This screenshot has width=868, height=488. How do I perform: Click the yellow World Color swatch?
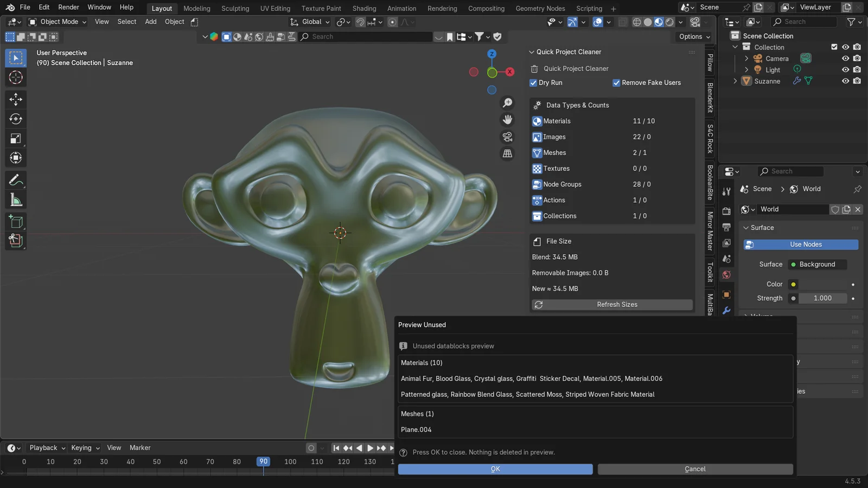coord(793,284)
